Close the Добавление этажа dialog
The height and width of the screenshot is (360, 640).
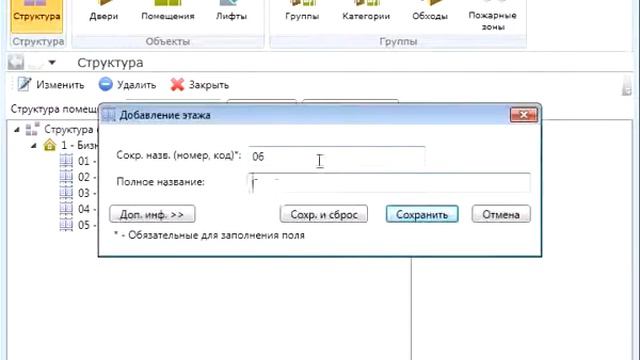[x=524, y=115]
